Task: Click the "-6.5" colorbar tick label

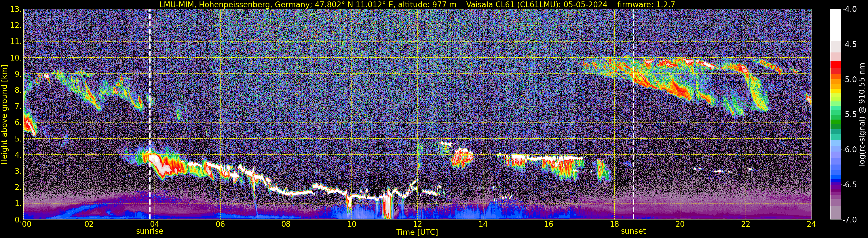Action: (850, 185)
